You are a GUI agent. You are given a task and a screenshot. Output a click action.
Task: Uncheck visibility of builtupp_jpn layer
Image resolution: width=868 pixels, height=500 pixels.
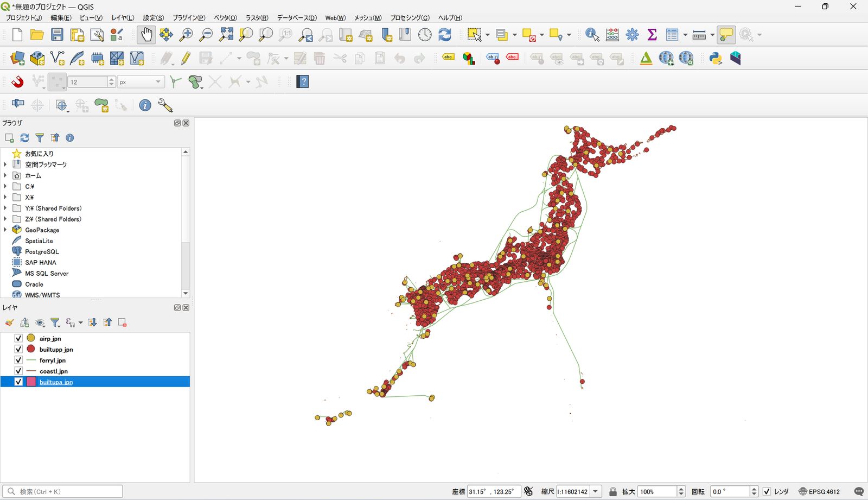pyautogui.click(x=18, y=349)
